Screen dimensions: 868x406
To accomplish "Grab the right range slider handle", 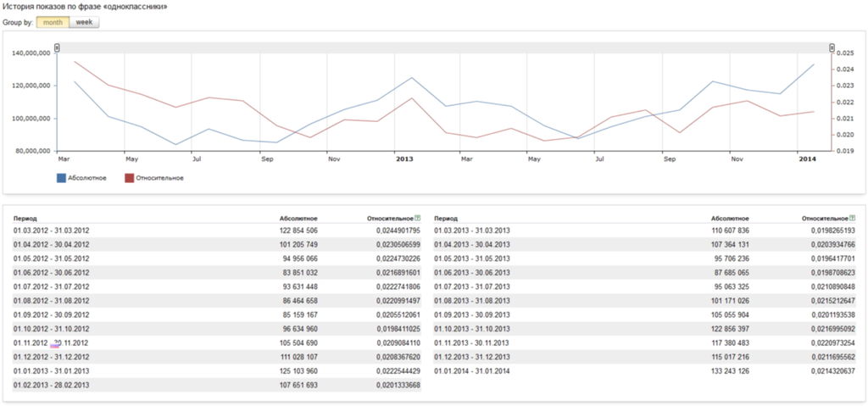I will [832, 48].
